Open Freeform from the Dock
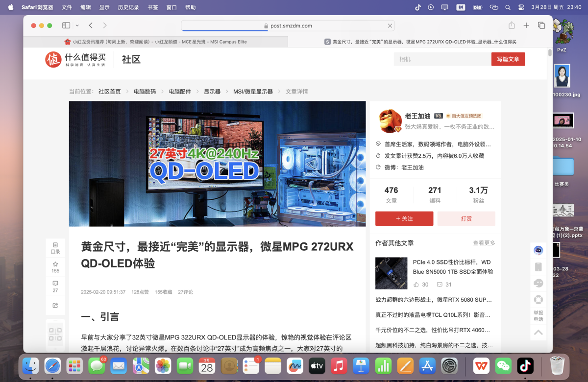The width and height of the screenshot is (588, 382). coord(294,365)
